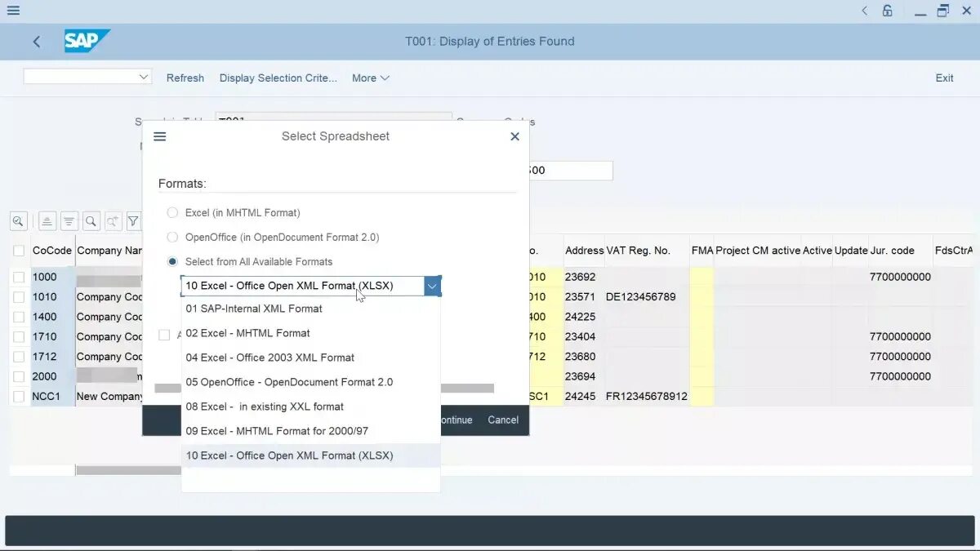Click the dialog's horizontal scrollbar
980x551 pixels.
(x=324, y=388)
